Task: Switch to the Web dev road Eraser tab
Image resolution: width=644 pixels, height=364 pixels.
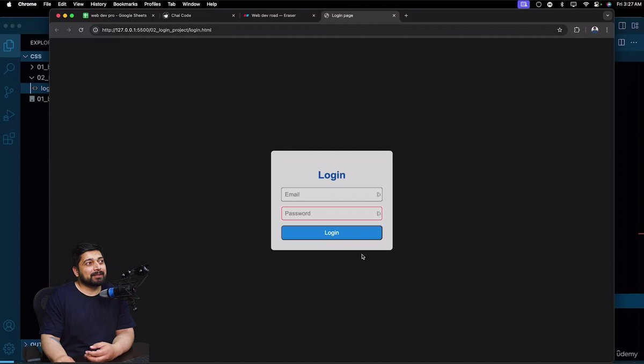Action: [280, 16]
